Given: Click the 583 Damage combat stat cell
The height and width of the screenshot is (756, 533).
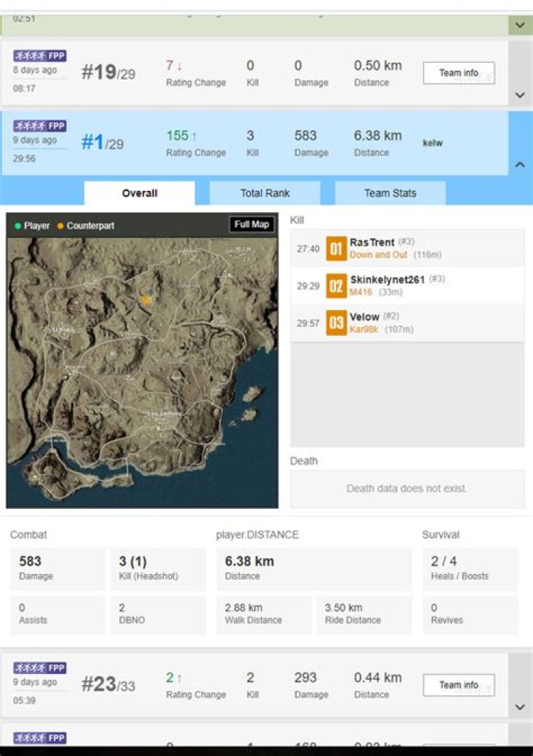Looking at the screenshot, I should [58, 569].
